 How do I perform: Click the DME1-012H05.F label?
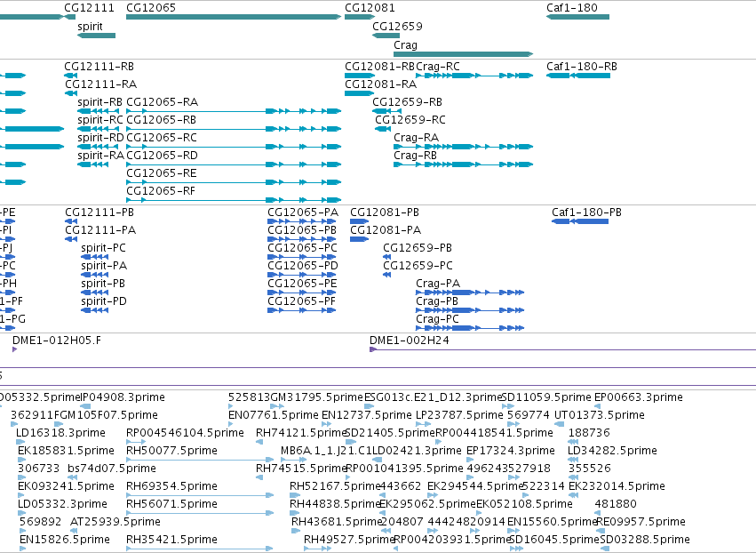tap(57, 341)
